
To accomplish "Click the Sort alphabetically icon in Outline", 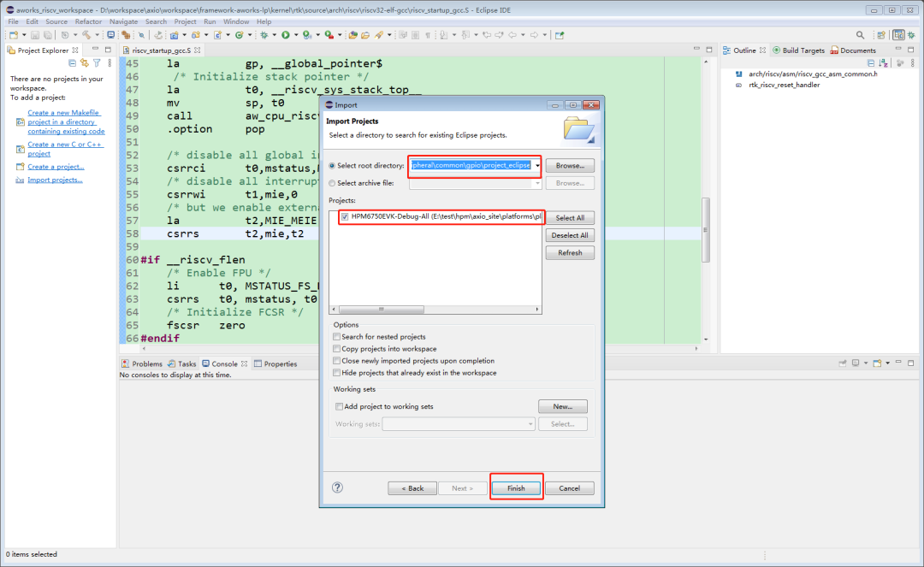I will [x=884, y=63].
